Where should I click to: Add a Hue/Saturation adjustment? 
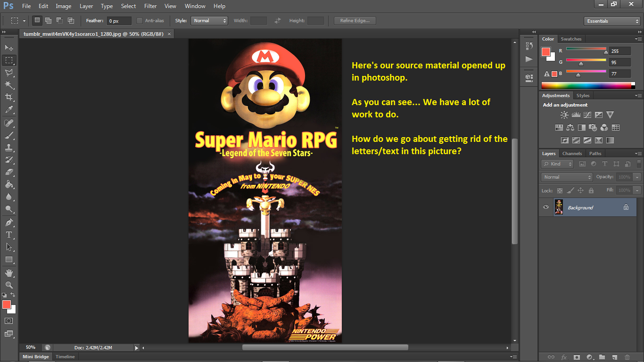tap(559, 127)
